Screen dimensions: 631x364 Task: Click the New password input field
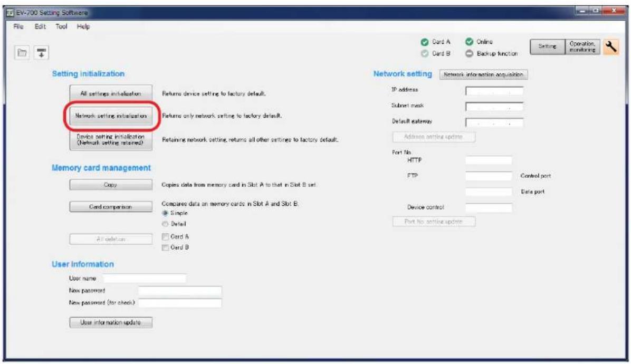pos(180,290)
